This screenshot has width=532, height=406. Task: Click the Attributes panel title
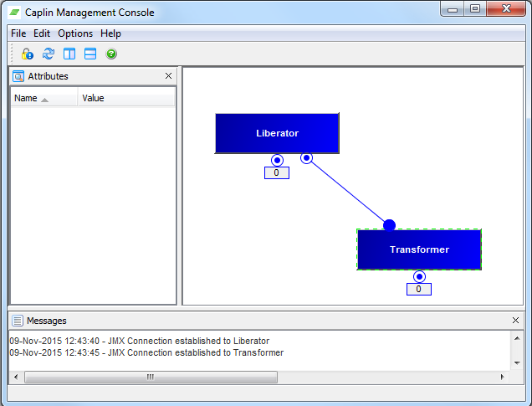48,76
